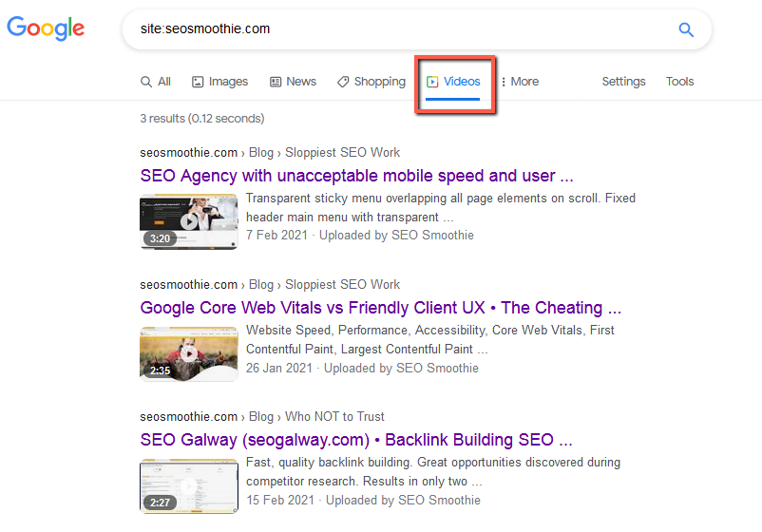Open 'SEO Galway (seogalway.com)' result link

[x=355, y=440]
